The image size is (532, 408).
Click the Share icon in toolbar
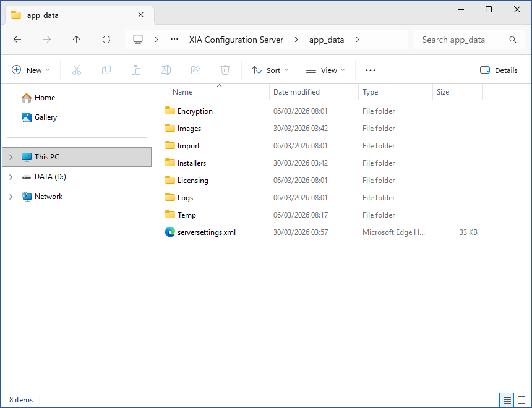[x=195, y=70]
